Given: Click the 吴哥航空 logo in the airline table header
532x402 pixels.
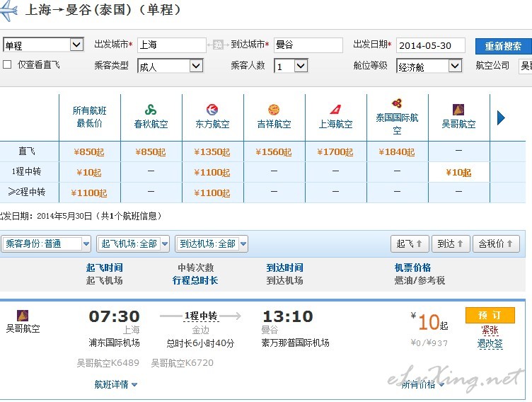Looking at the screenshot, I should pos(458,110).
